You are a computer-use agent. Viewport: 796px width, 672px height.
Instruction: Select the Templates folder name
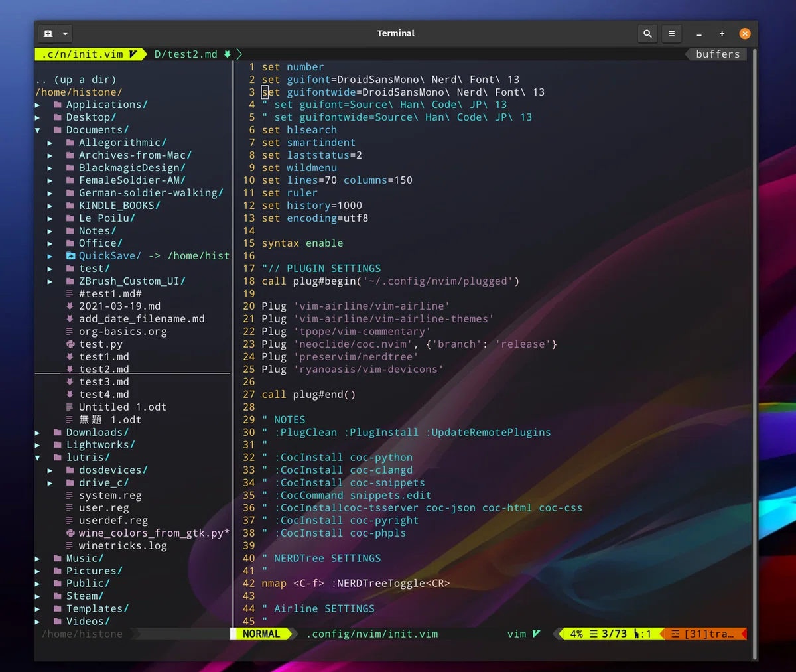[x=98, y=609]
